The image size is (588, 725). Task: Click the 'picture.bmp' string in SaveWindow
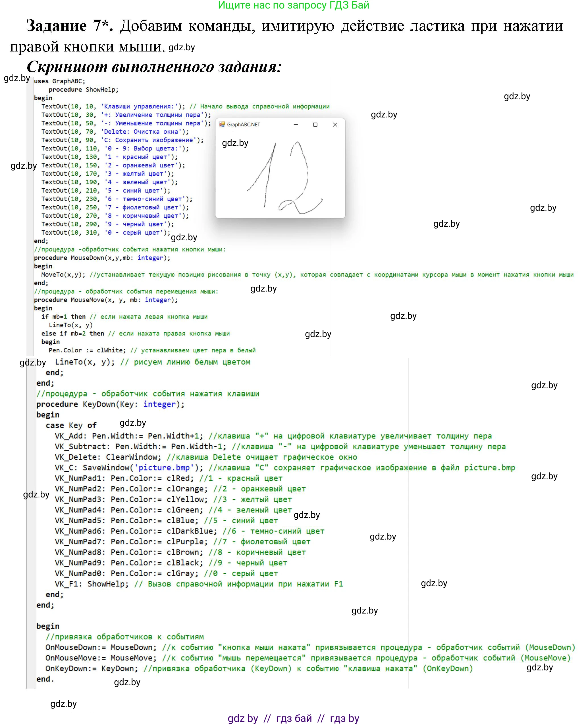click(164, 467)
